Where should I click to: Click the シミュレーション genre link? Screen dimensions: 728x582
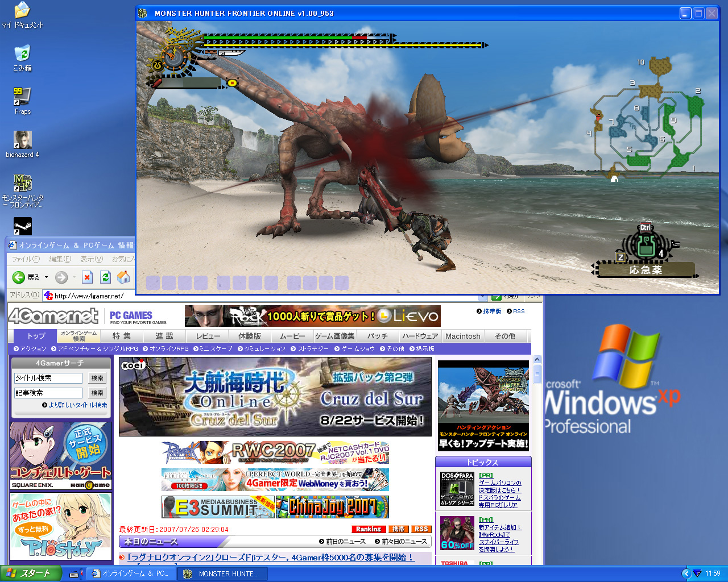pyautogui.click(x=262, y=348)
